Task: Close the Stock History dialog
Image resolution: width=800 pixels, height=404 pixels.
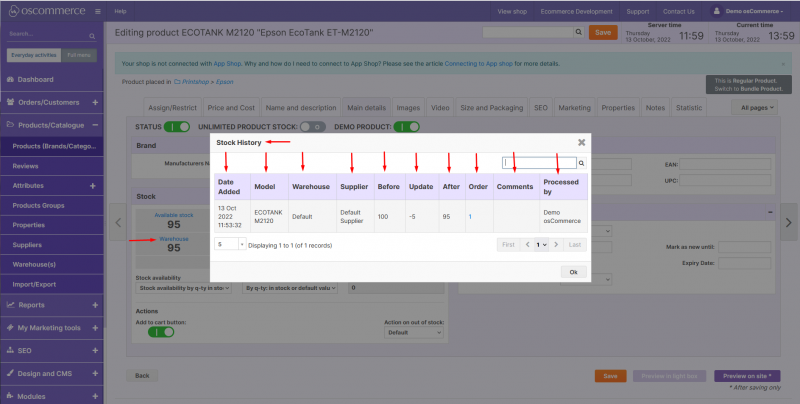Action: point(581,143)
